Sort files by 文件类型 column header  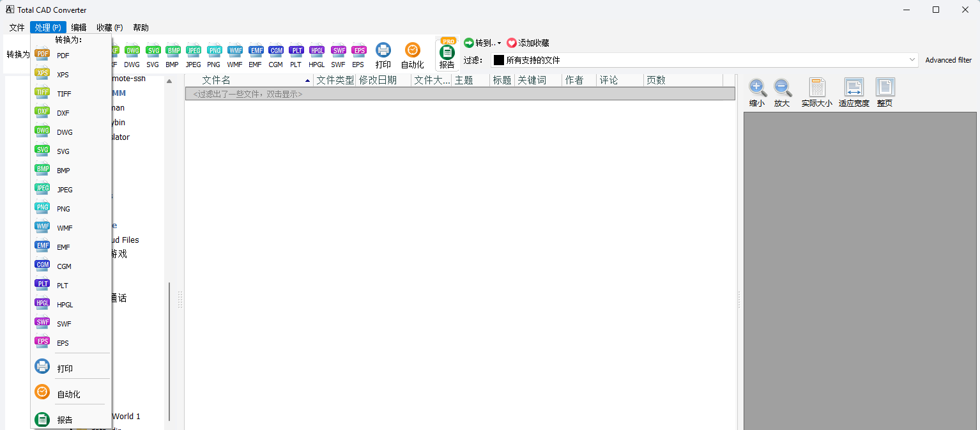[x=335, y=80]
